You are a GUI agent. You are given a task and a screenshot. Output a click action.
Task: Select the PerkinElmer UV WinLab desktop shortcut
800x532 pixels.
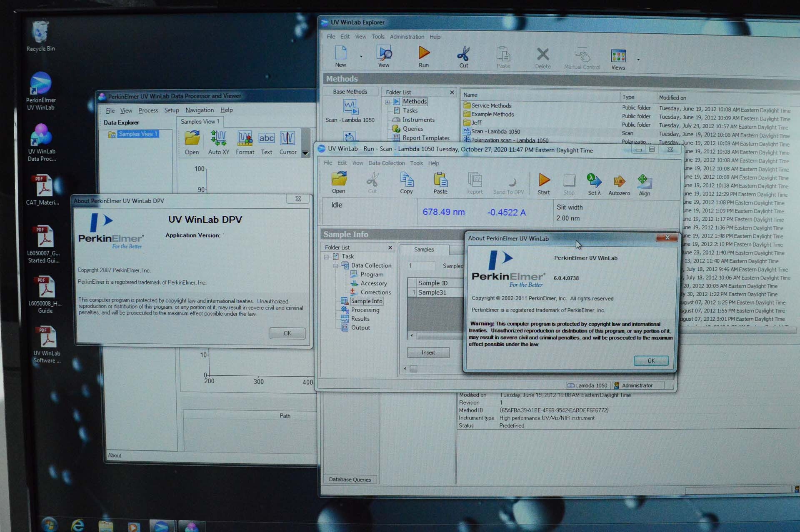(x=41, y=83)
